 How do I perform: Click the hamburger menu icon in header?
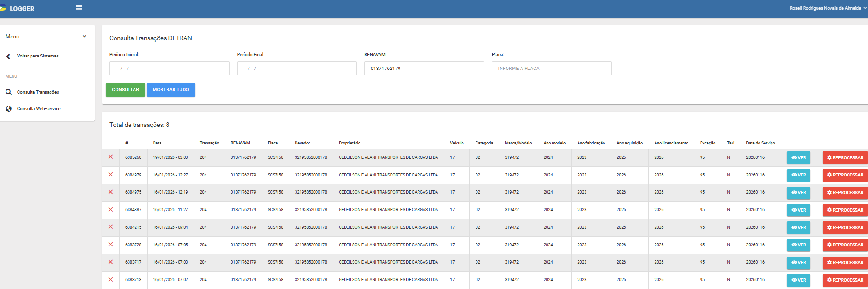[x=79, y=8]
